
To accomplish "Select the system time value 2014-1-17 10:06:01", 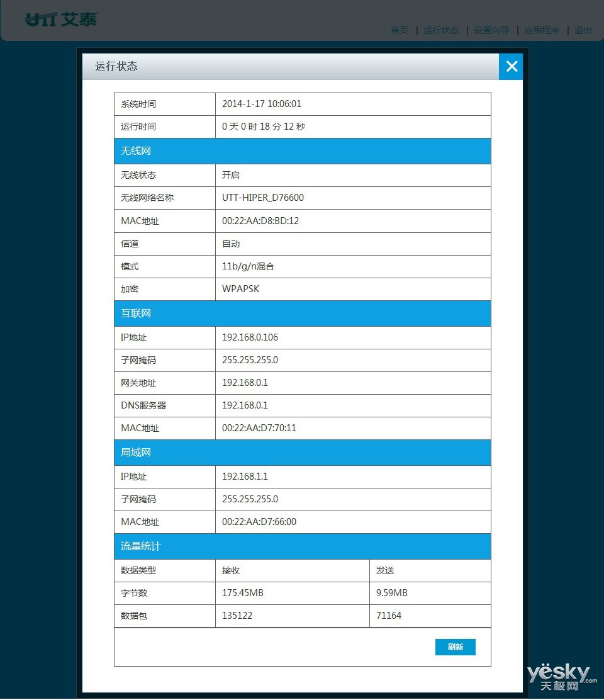I will (261, 104).
